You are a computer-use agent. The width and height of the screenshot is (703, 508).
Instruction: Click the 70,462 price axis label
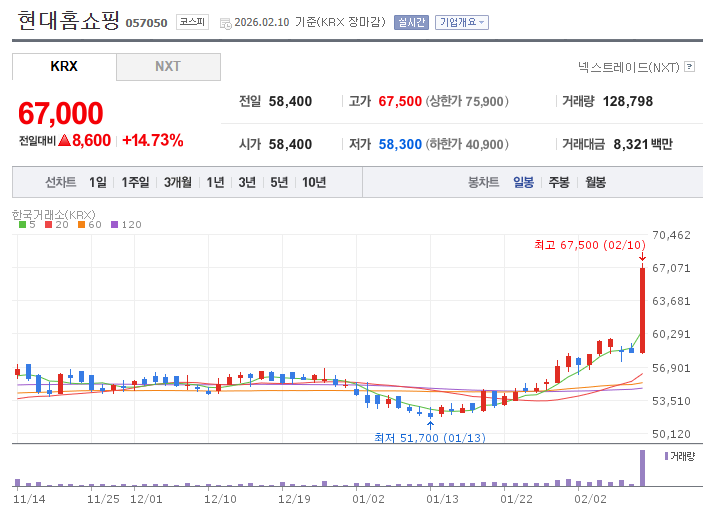[671, 235]
